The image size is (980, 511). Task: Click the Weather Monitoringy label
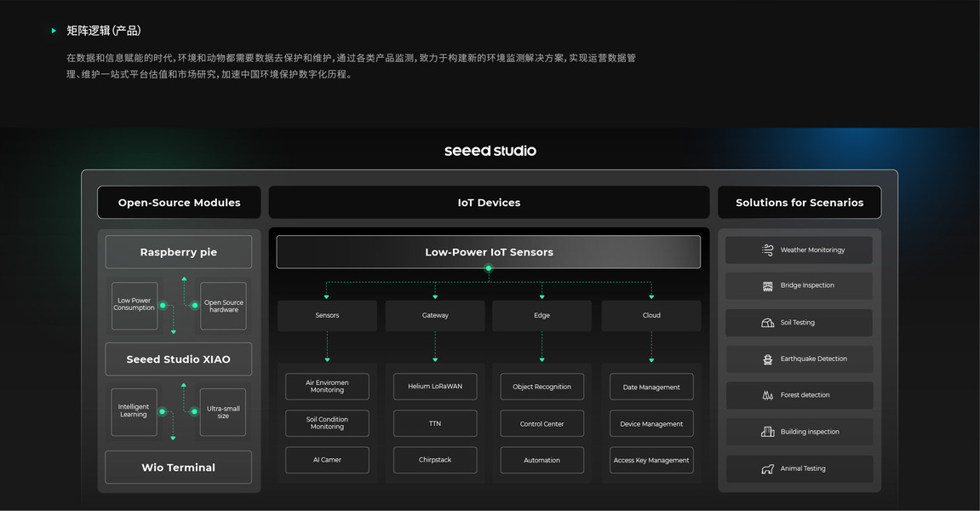(x=812, y=250)
